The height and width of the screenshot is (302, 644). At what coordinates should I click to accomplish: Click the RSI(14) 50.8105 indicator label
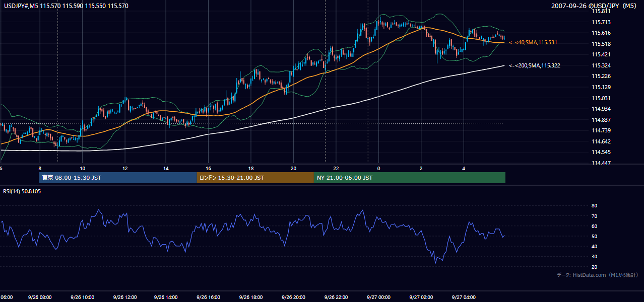(x=22, y=191)
